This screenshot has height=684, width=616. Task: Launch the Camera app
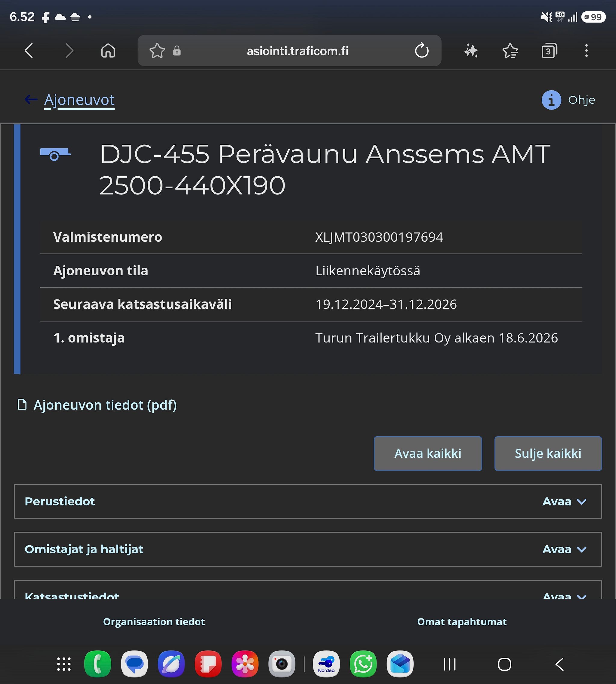[x=282, y=664]
